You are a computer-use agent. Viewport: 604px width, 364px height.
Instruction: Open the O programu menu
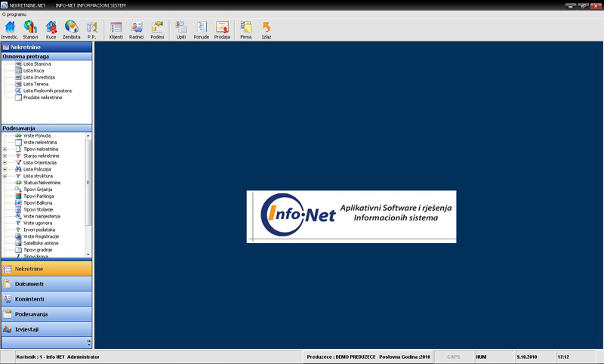pyautogui.click(x=14, y=14)
